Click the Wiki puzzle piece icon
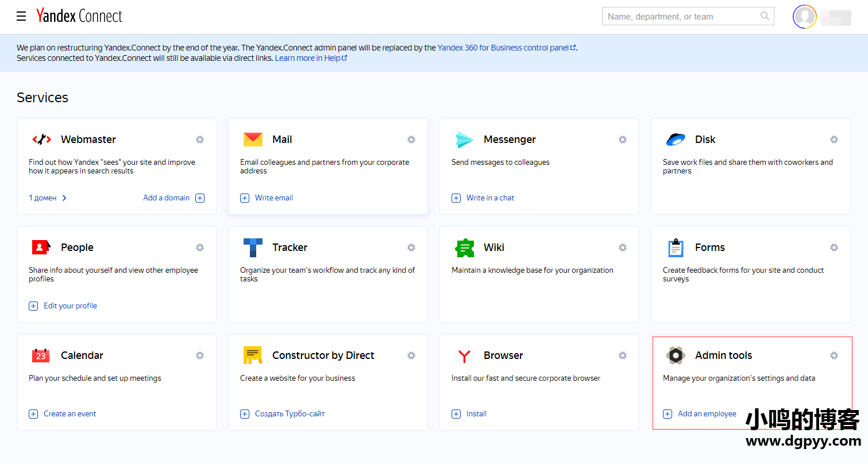 pyautogui.click(x=464, y=248)
